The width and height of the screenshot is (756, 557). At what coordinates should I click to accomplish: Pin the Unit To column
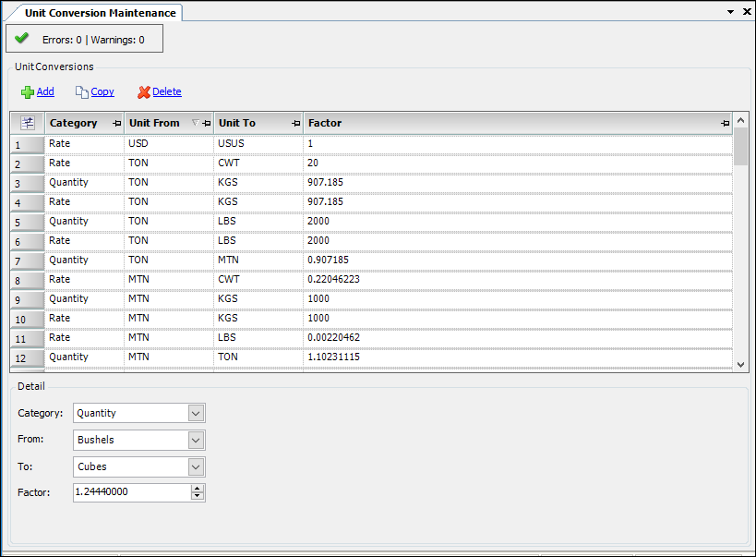296,124
